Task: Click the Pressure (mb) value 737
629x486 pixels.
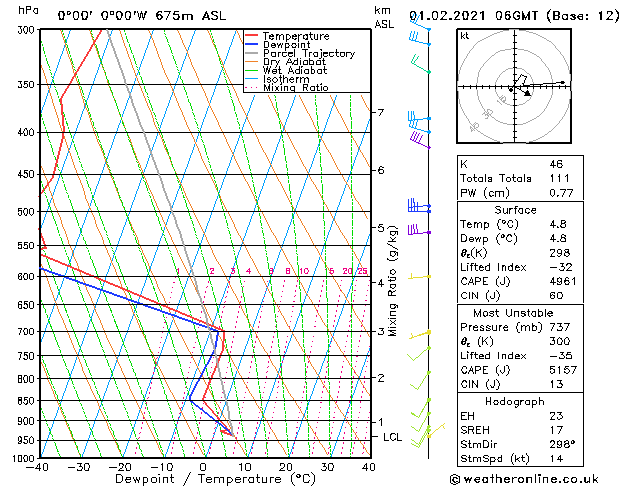Action: [x=560, y=327]
